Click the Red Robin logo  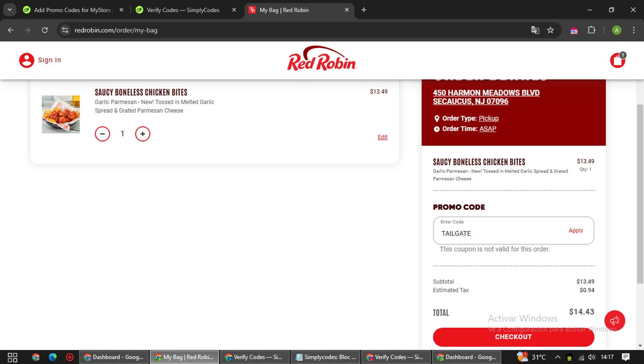(x=322, y=58)
